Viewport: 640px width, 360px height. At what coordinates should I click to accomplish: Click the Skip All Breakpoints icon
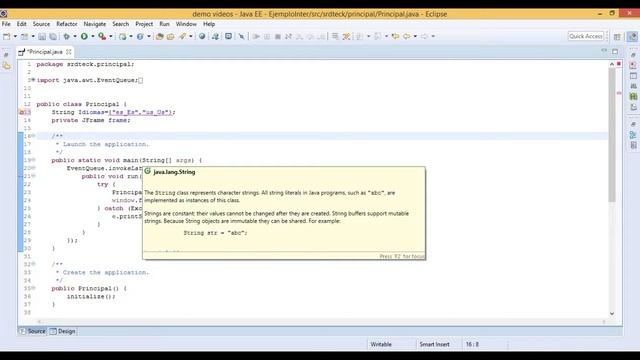242,36
